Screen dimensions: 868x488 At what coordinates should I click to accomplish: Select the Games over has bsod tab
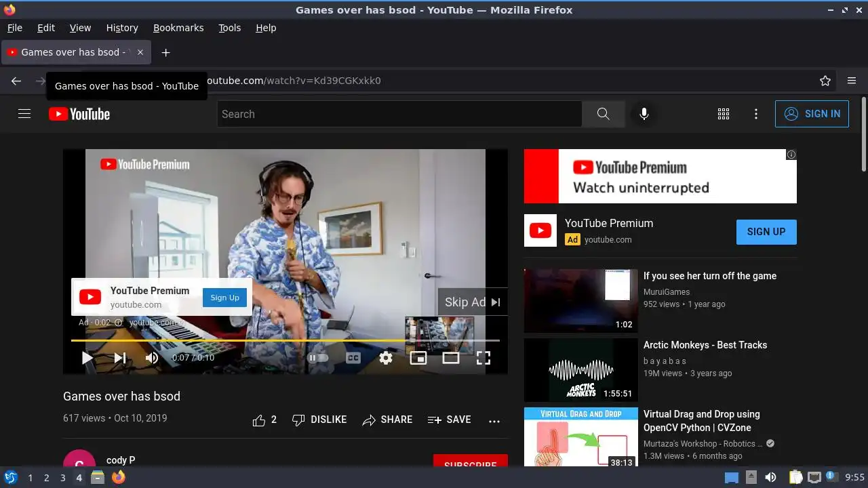click(76, 52)
